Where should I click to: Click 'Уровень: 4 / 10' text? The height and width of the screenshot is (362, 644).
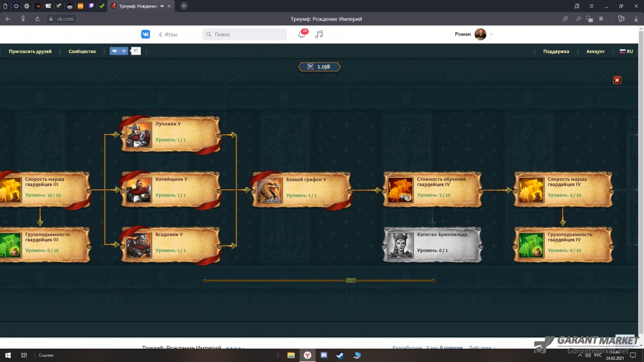565,195
